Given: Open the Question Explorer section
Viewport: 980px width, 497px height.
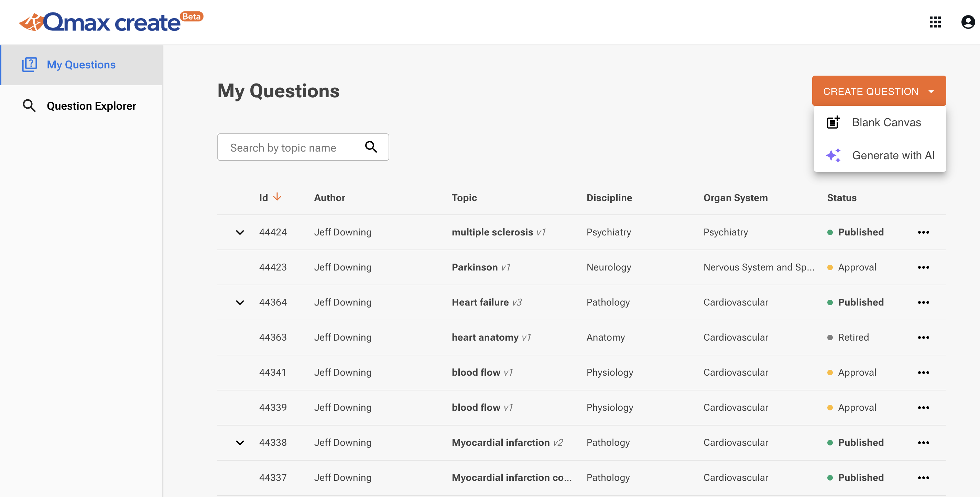Looking at the screenshot, I should [x=91, y=106].
